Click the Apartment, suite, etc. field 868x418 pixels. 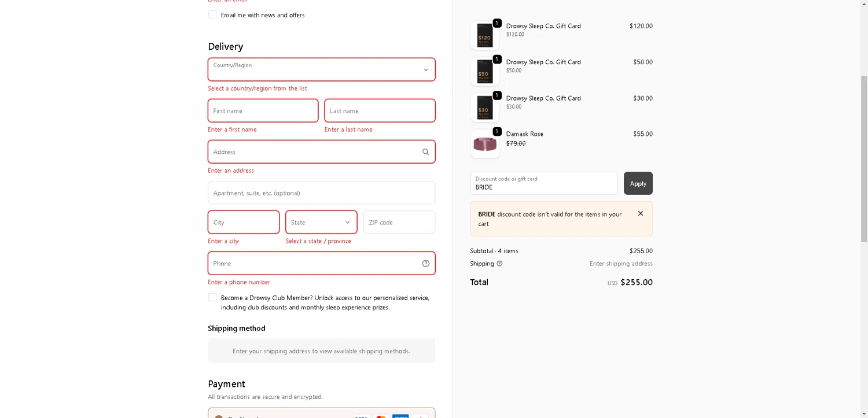point(321,193)
